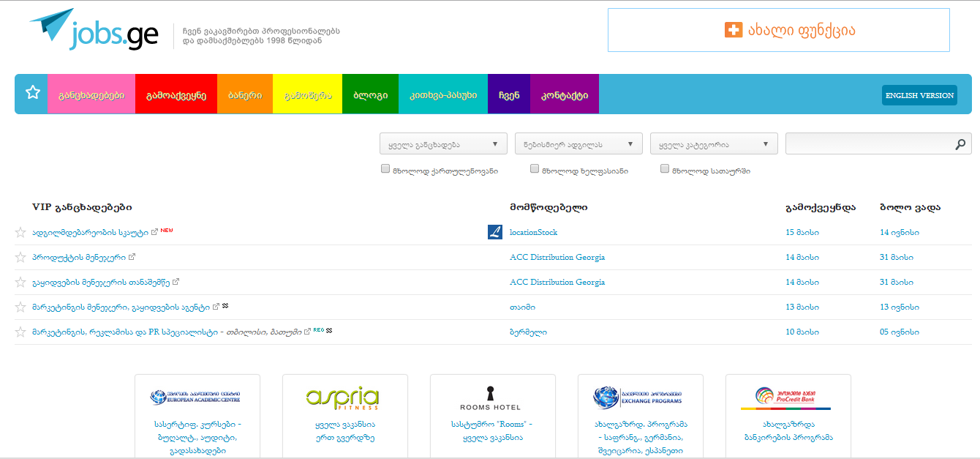Click the ბოლო ვადა column header
The width and height of the screenshot is (980, 459).
(x=911, y=208)
